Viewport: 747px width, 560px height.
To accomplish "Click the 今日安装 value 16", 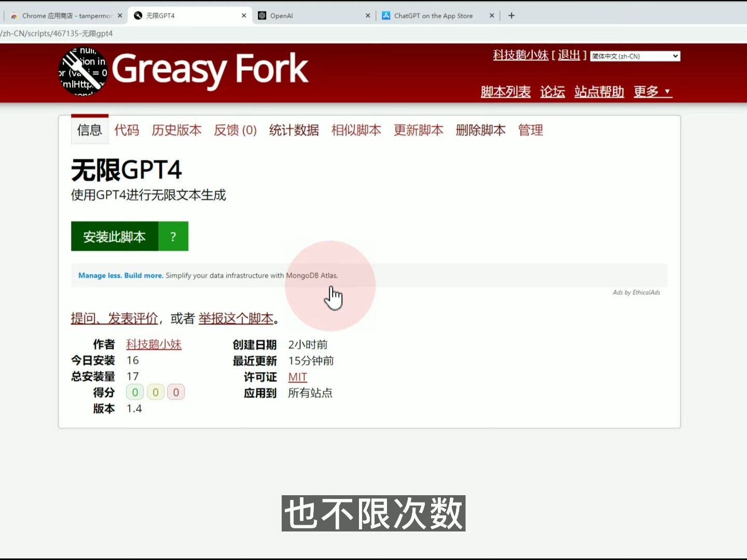I will tap(133, 360).
